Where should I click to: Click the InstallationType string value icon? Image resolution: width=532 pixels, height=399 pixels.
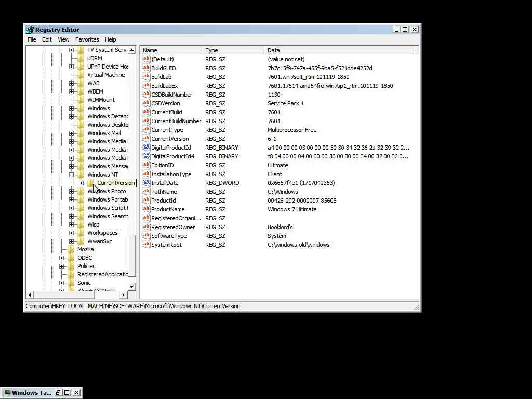point(146,174)
